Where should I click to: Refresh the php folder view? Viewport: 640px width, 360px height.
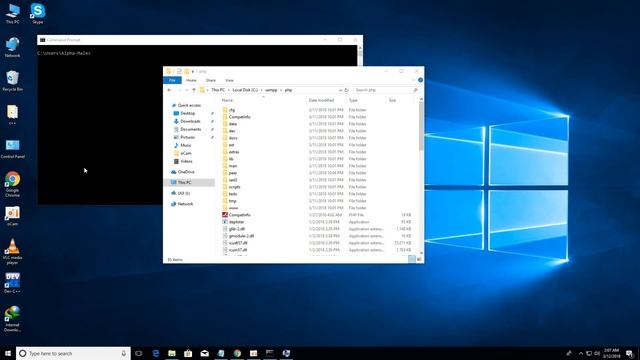[346, 90]
